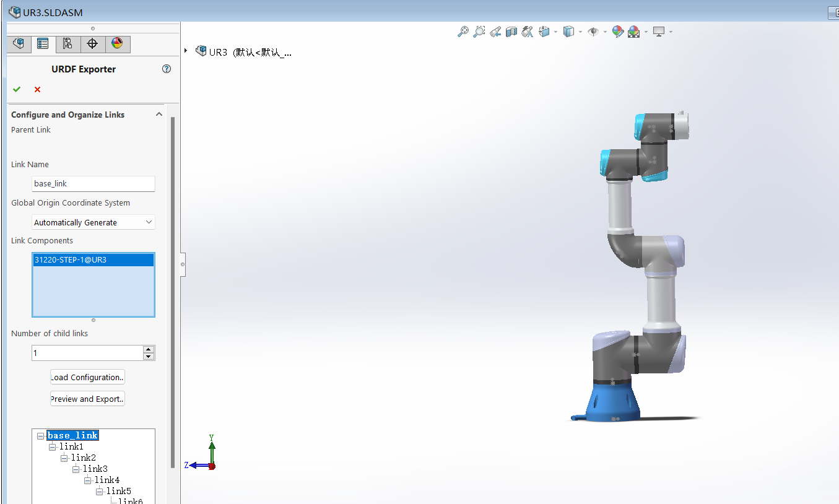Click the View Settings monitor icon

point(659,32)
